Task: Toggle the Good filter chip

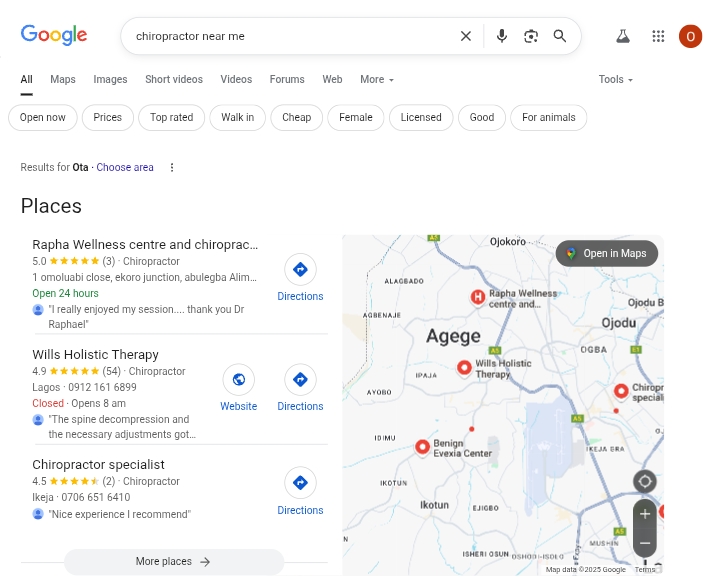Action: 482,118
